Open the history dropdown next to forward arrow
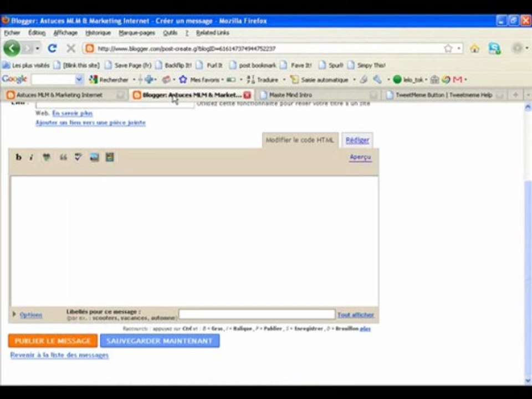 click(x=37, y=49)
